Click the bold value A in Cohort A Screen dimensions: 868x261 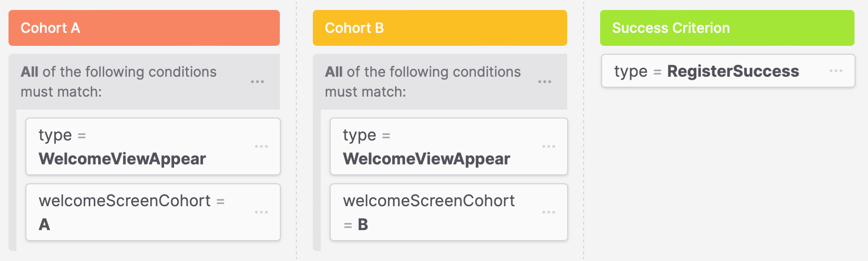tap(44, 225)
